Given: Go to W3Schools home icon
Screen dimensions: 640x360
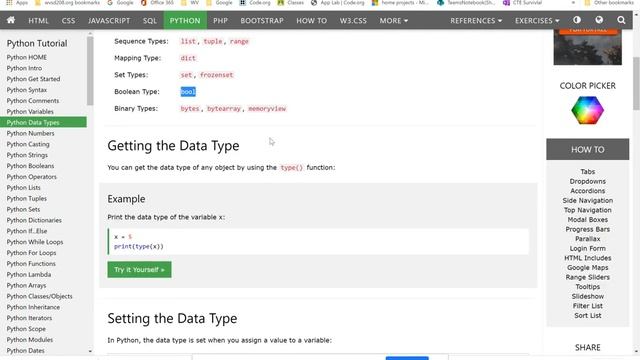Looking at the screenshot, I should 11,20.
